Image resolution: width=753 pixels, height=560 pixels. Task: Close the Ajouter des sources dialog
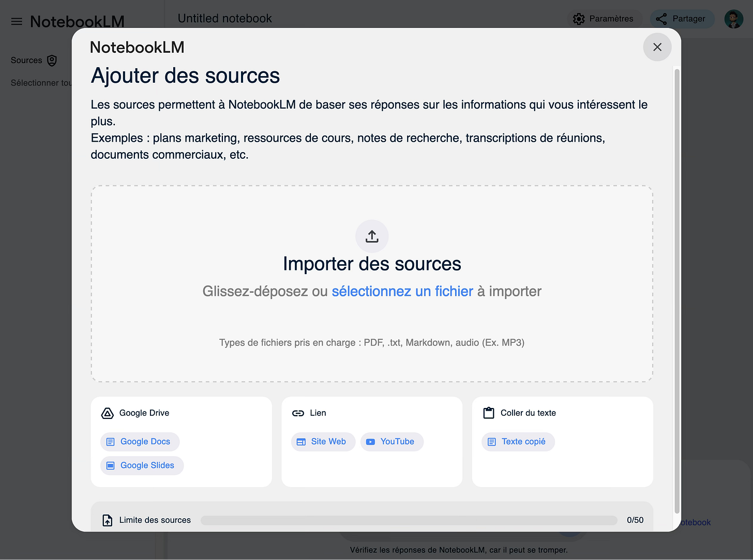click(x=657, y=47)
